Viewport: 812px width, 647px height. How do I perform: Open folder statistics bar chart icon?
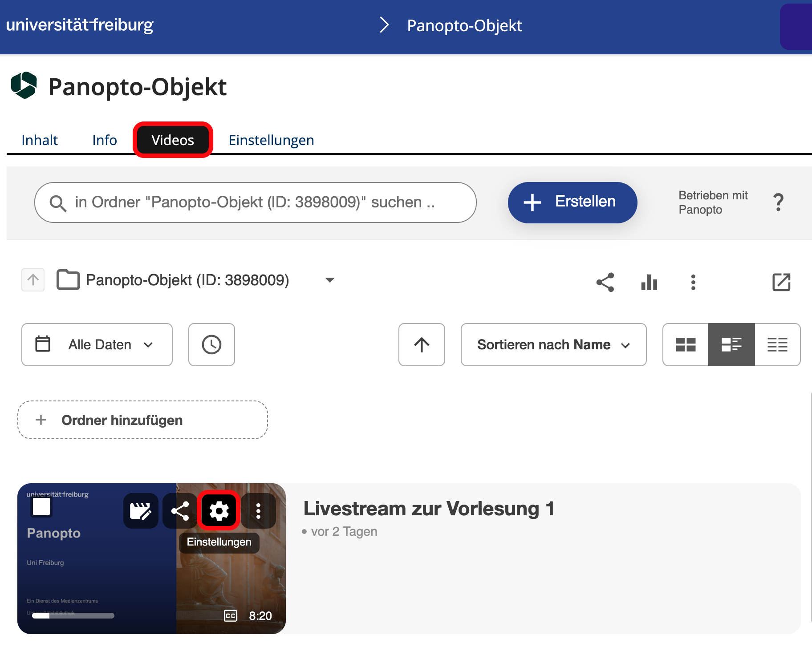click(649, 282)
